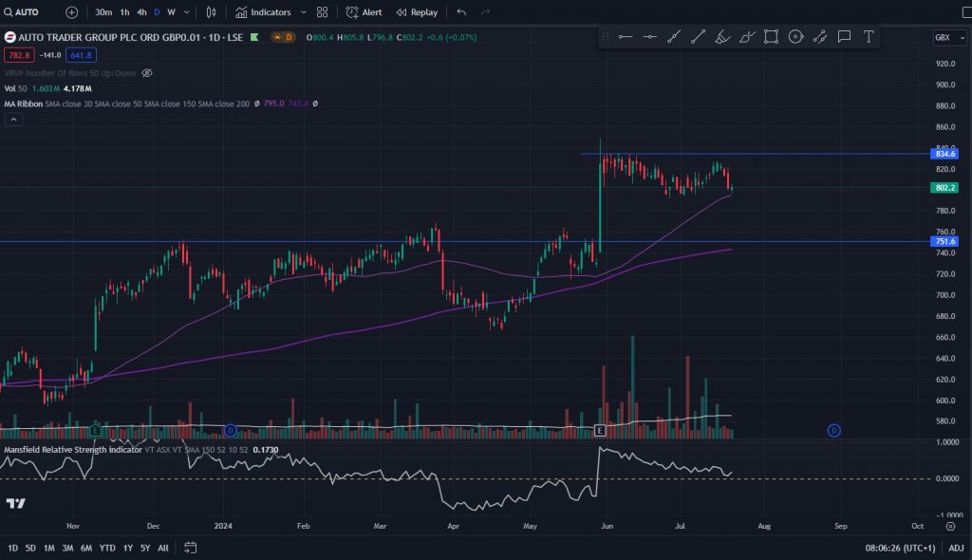972x560 pixels.
Task: Choose the callout comment tool
Action: [x=843, y=37]
